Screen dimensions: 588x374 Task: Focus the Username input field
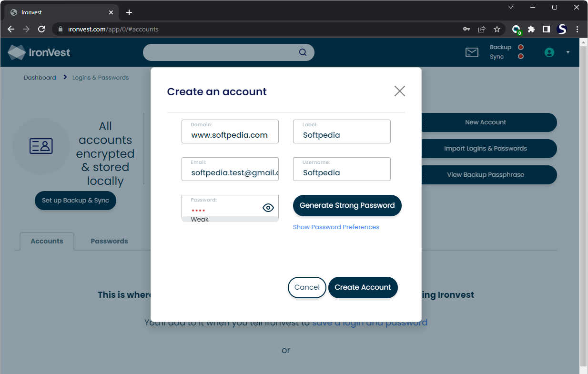pos(342,169)
